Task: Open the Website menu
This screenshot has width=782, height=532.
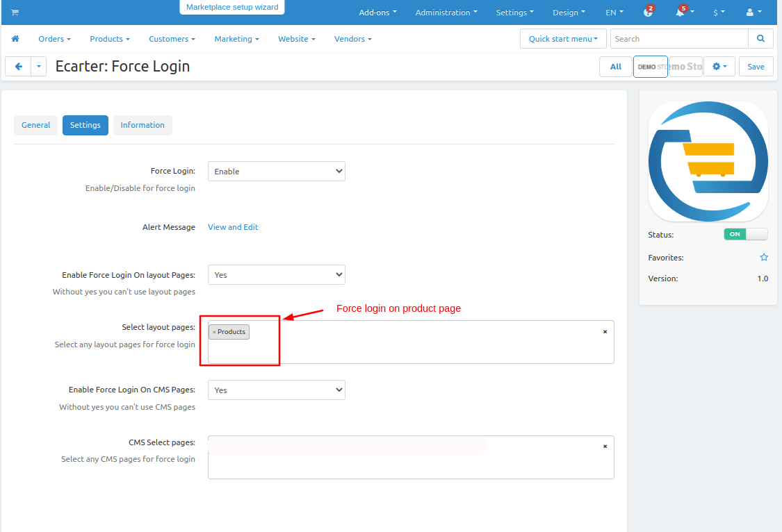Action: tap(297, 39)
